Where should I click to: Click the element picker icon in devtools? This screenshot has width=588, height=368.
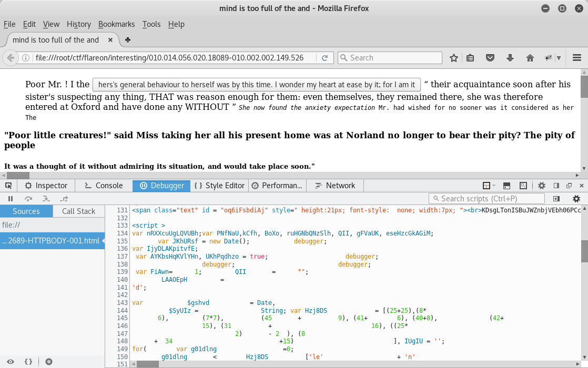(8, 186)
